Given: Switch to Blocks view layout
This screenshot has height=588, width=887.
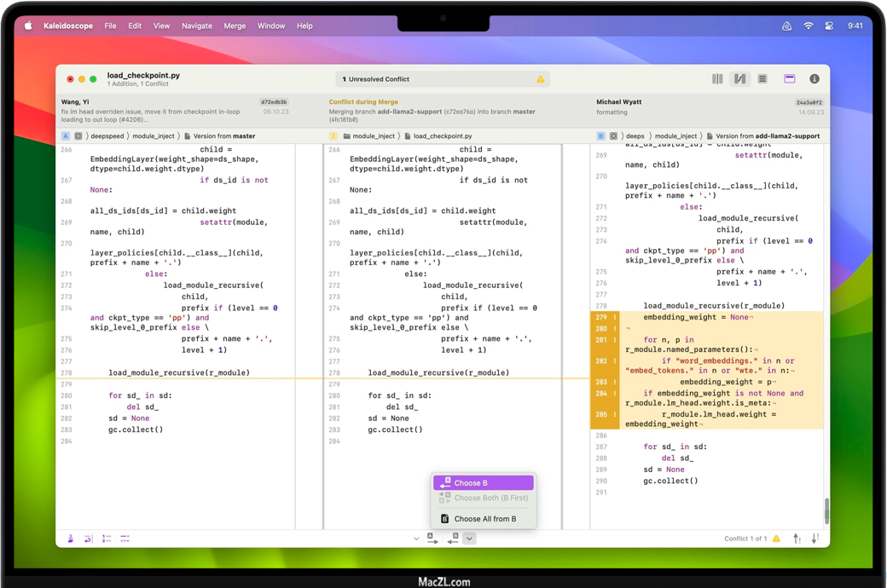Looking at the screenshot, I should pos(717,79).
